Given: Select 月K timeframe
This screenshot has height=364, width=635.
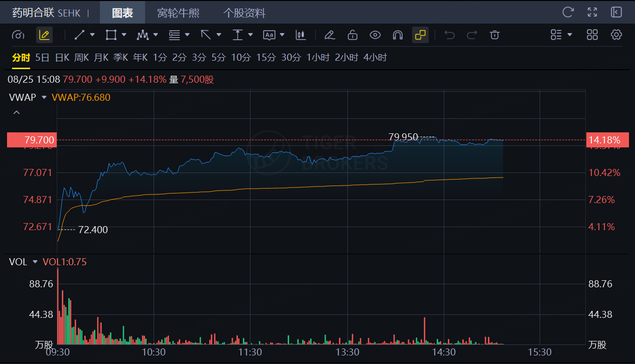Looking at the screenshot, I should 101,58.
